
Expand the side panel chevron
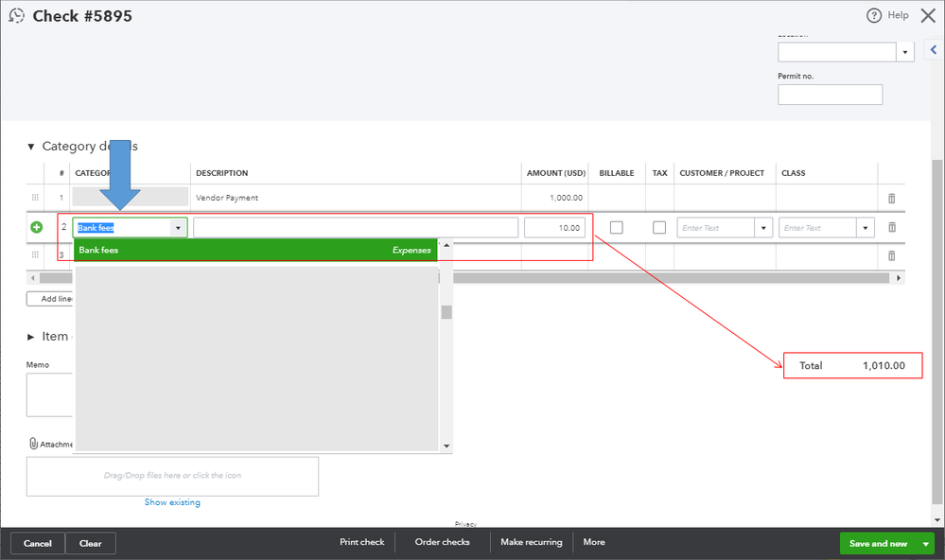coord(934,49)
